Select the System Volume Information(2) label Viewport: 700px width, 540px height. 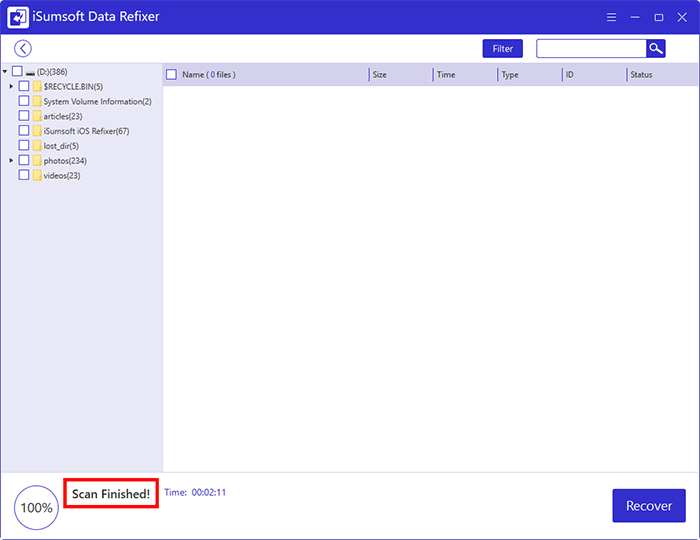tap(97, 101)
